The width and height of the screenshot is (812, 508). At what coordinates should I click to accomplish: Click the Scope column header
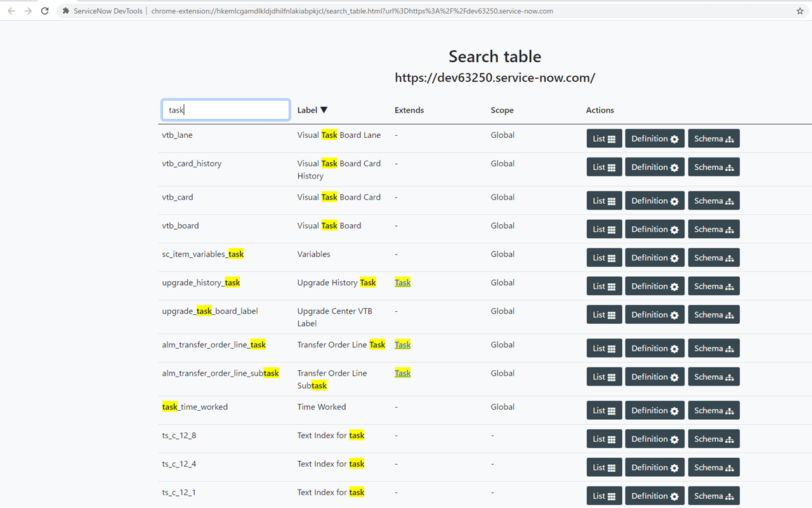(502, 110)
